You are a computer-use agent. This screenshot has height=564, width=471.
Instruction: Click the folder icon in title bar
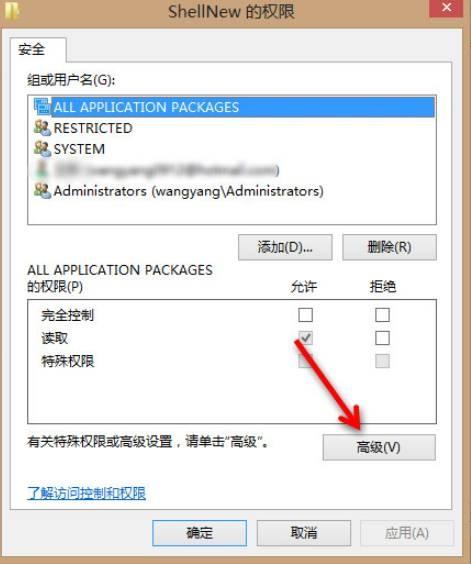(12, 10)
